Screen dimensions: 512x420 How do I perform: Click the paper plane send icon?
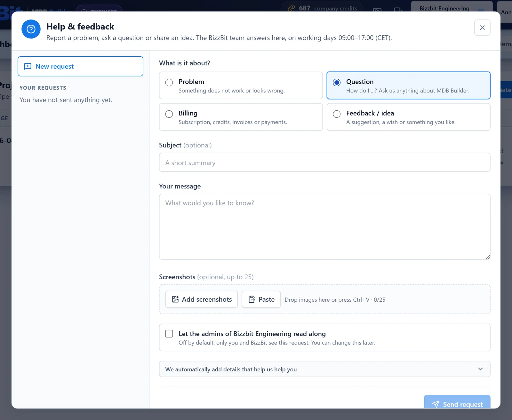[436, 404]
